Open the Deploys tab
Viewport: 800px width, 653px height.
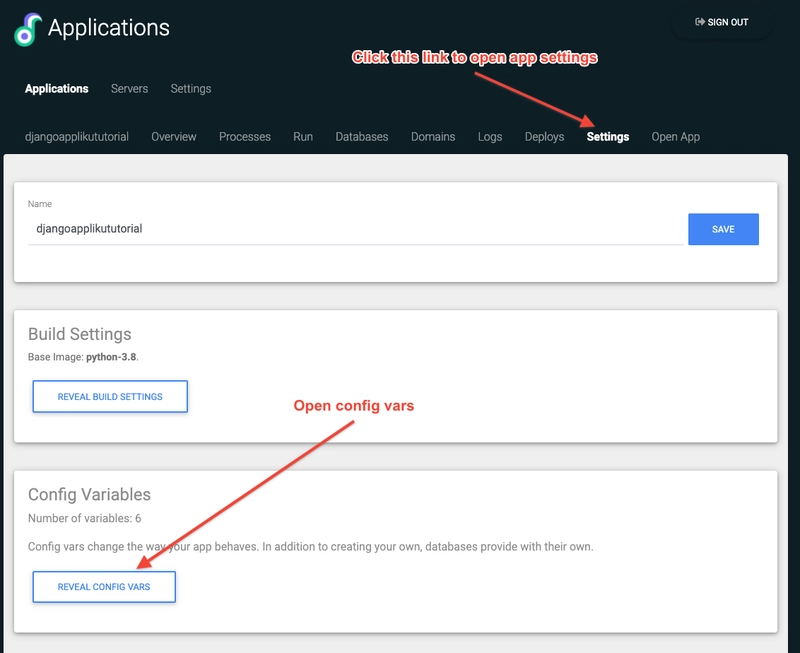(544, 137)
